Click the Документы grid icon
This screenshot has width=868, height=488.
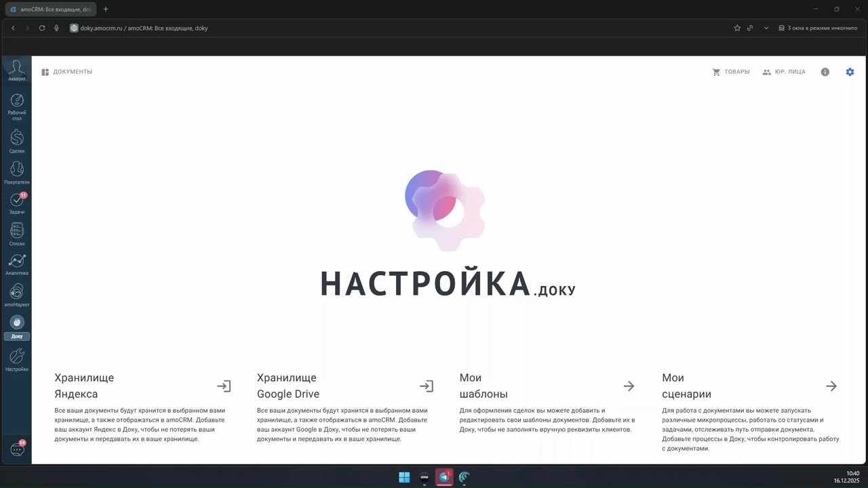[x=45, y=72]
